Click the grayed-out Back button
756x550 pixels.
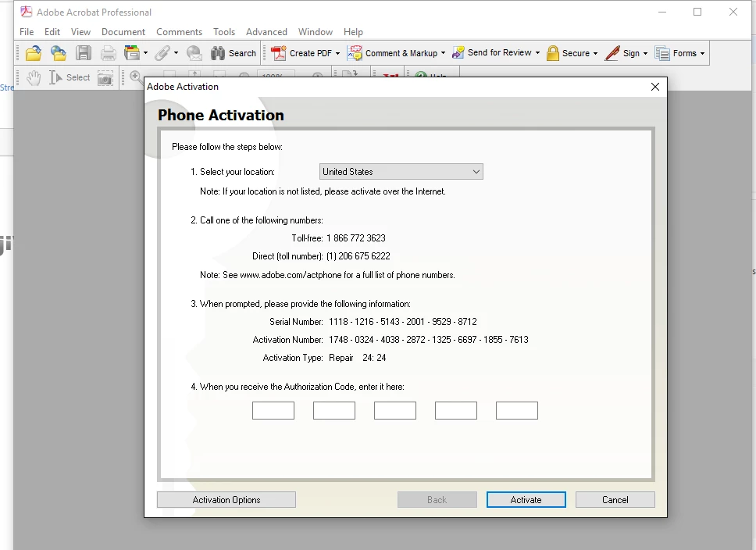click(x=437, y=500)
